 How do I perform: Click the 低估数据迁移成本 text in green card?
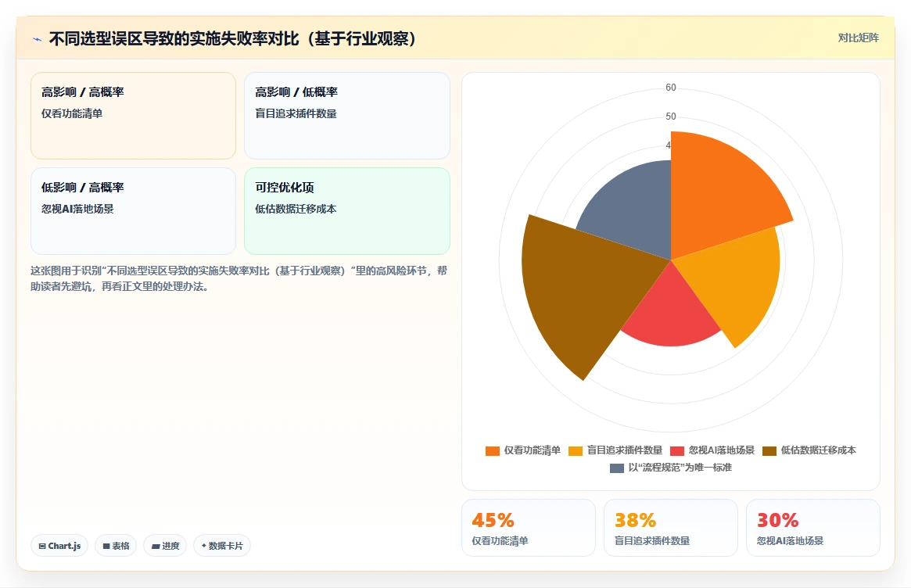pos(296,209)
